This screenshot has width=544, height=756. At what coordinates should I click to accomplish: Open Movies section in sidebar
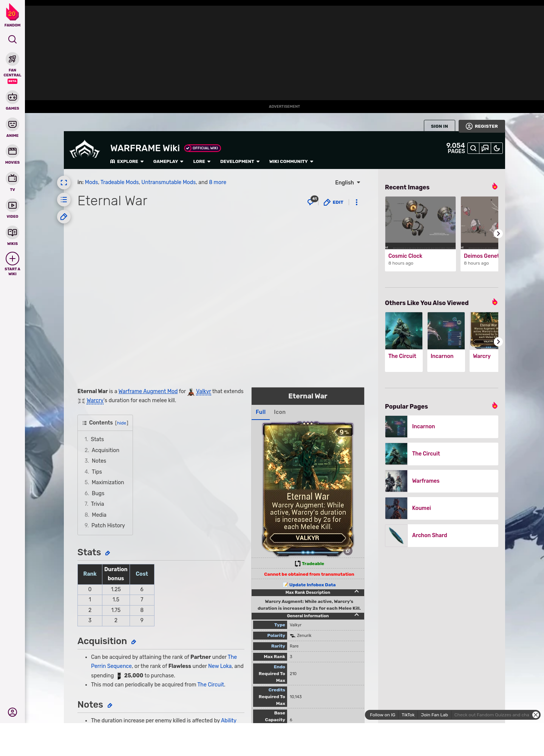click(x=12, y=155)
